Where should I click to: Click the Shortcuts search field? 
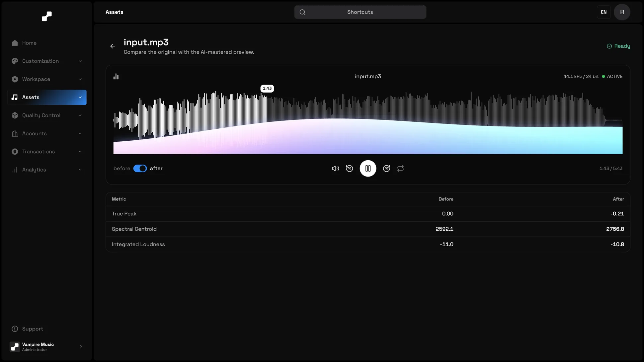(x=360, y=12)
